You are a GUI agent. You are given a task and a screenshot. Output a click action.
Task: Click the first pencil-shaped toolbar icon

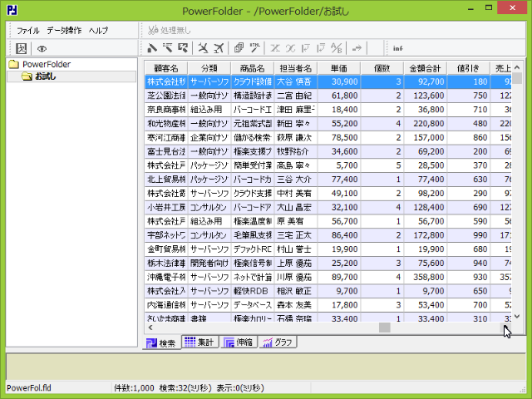pos(152,48)
